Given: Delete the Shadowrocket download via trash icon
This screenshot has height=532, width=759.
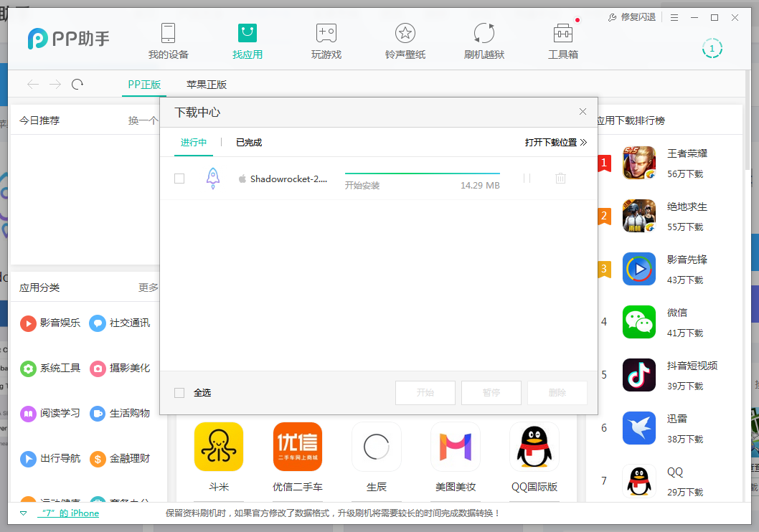Looking at the screenshot, I should [x=560, y=179].
